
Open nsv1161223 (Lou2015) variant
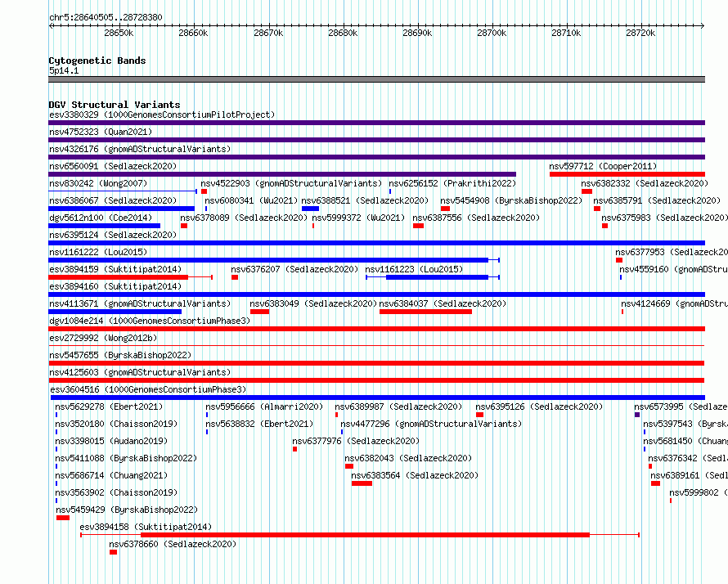click(414, 269)
